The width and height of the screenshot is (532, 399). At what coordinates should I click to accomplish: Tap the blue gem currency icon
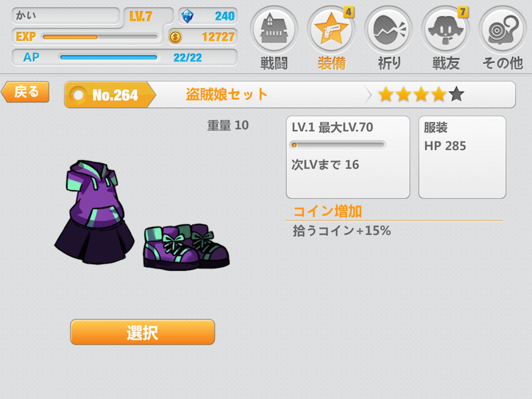(x=187, y=16)
